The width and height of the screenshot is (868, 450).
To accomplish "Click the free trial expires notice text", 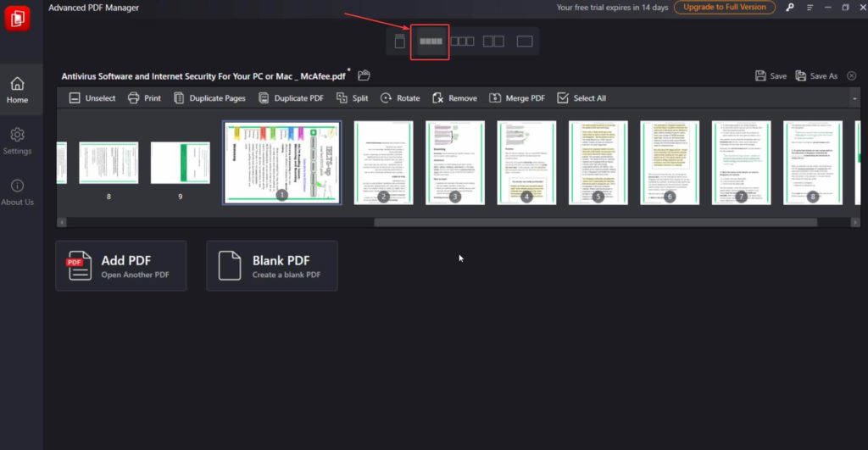I will (x=612, y=7).
